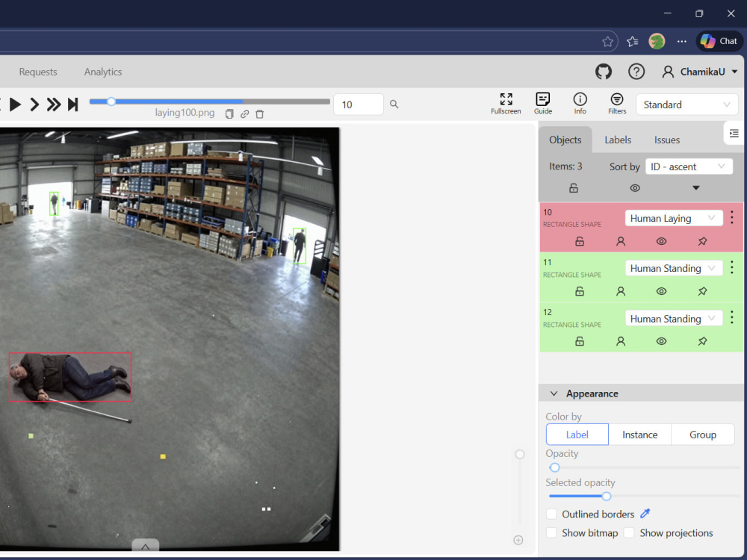Screen dimensions: 747x560
Task: Change label of object 11 dropdown
Action: (x=674, y=268)
